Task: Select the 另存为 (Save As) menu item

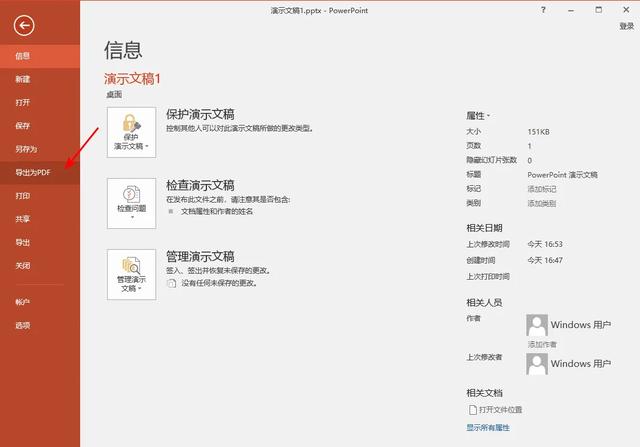Action: click(x=40, y=149)
